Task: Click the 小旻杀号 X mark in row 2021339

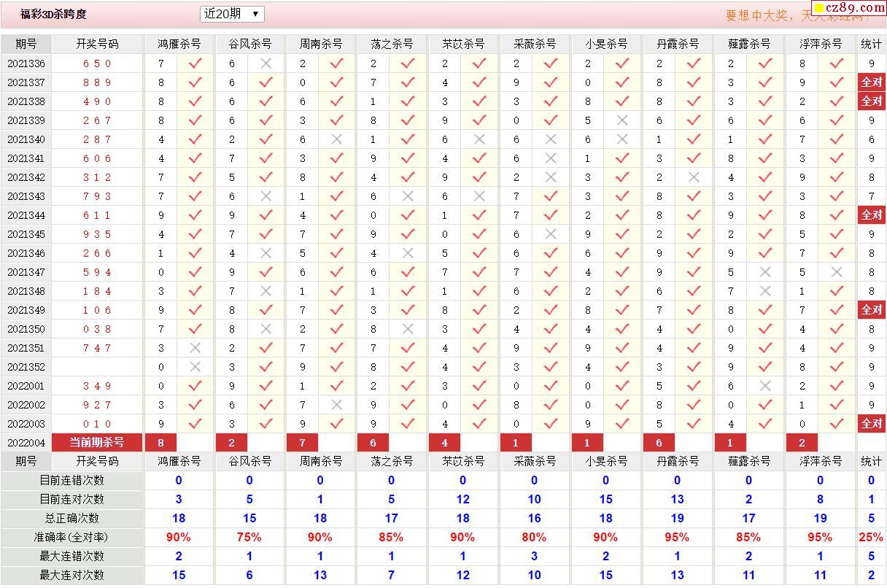Action: (621, 120)
